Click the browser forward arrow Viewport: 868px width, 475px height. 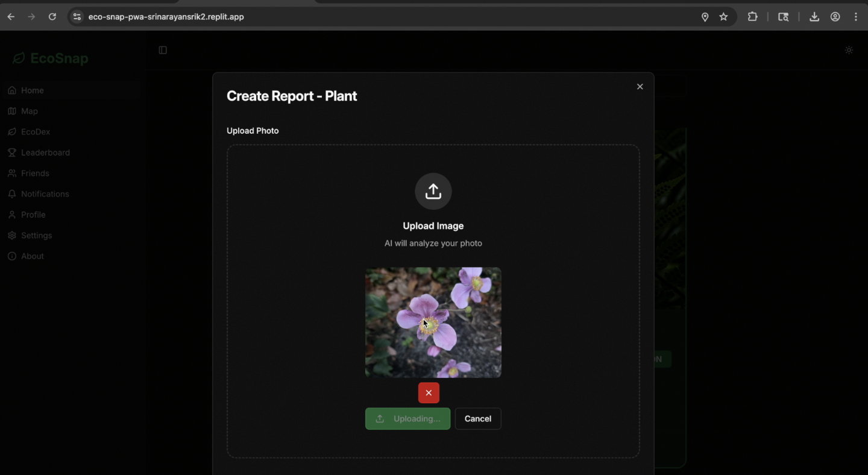[x=31, y=17]
